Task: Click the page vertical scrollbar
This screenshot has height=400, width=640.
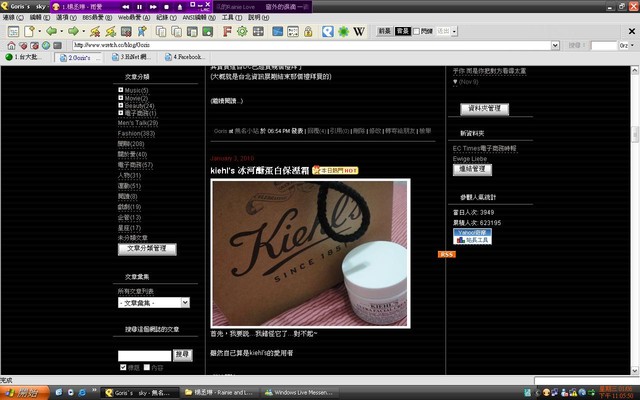Action: (x=635, y=220)
